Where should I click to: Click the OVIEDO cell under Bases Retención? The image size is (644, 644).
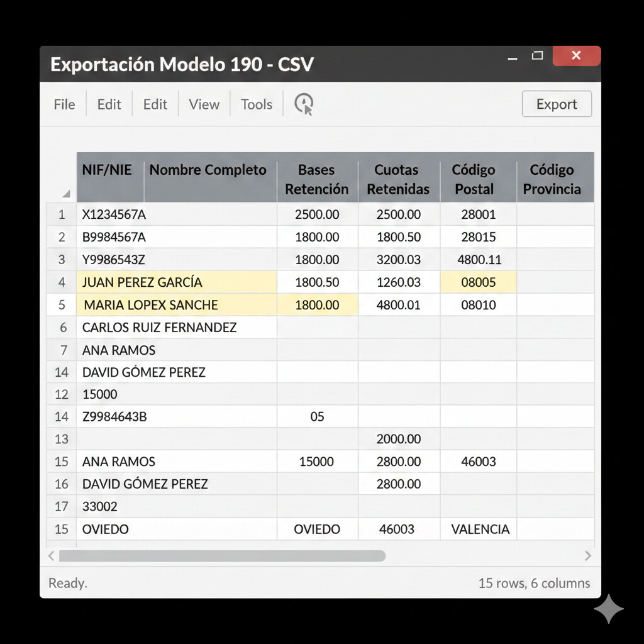point(317,529)
